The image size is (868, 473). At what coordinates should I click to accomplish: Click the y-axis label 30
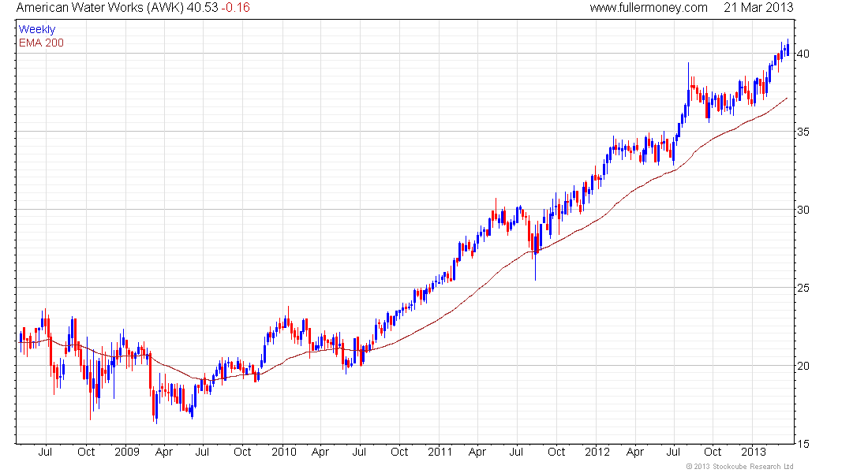coord(803,210)
